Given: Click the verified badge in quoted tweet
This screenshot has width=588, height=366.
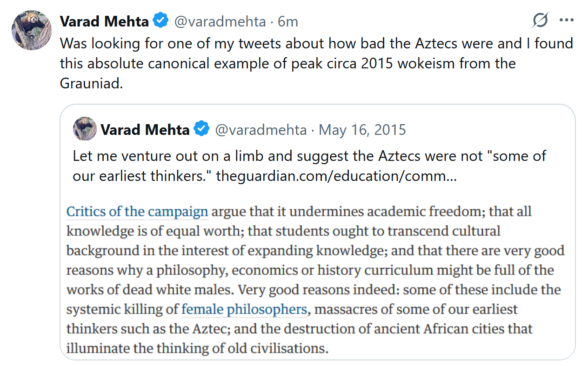Looking at the screenshot, I should coord(201,129).
